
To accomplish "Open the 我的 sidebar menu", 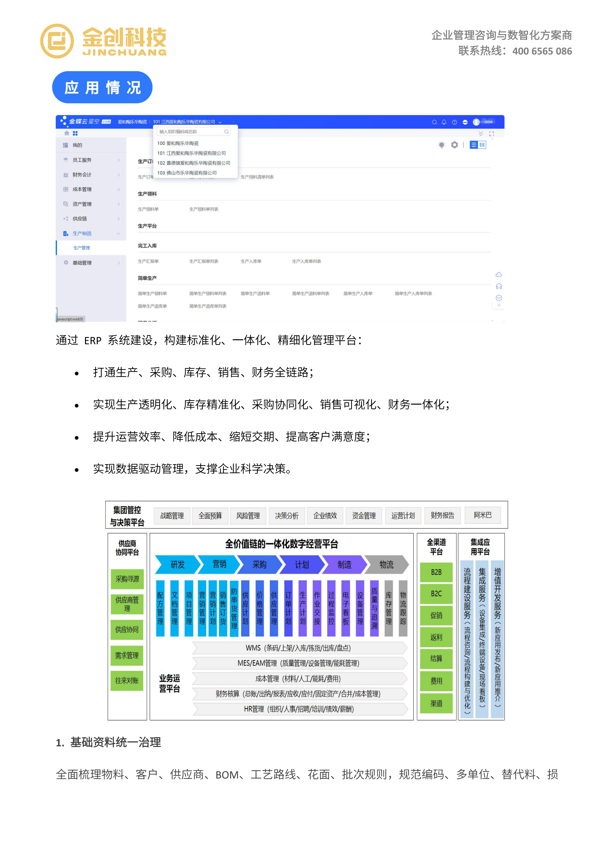I will 91,145.
